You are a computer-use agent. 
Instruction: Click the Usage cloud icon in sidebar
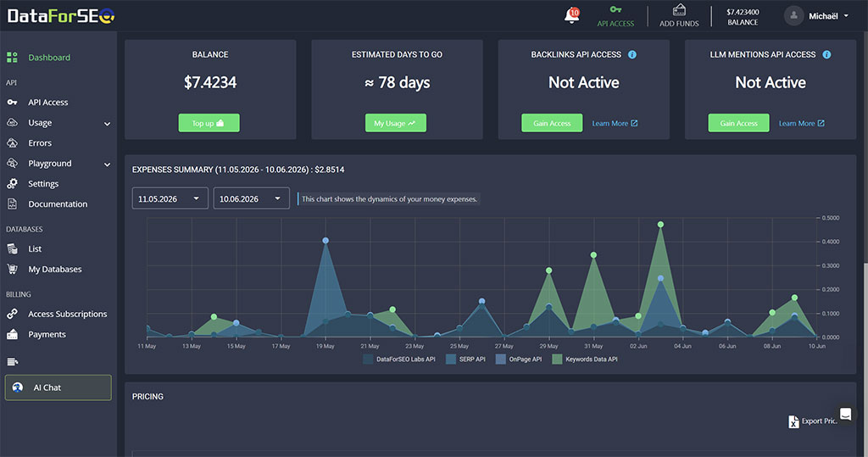(12, 122)
